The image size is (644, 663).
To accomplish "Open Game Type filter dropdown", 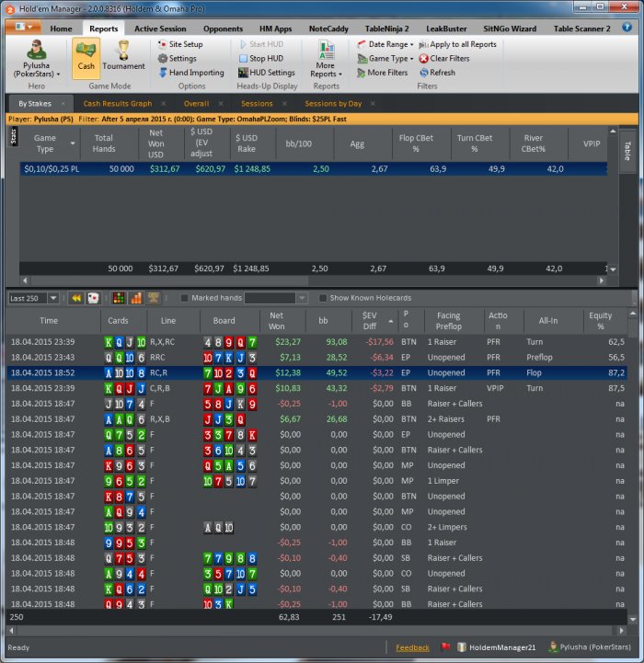I will pyautogui.click(x=385, y=58).
